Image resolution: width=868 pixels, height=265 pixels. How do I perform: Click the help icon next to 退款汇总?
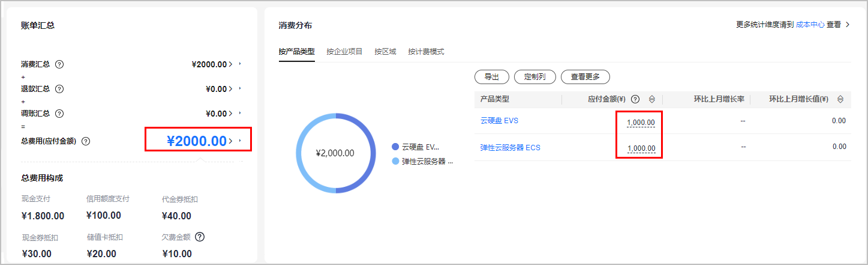click(59, 89)
